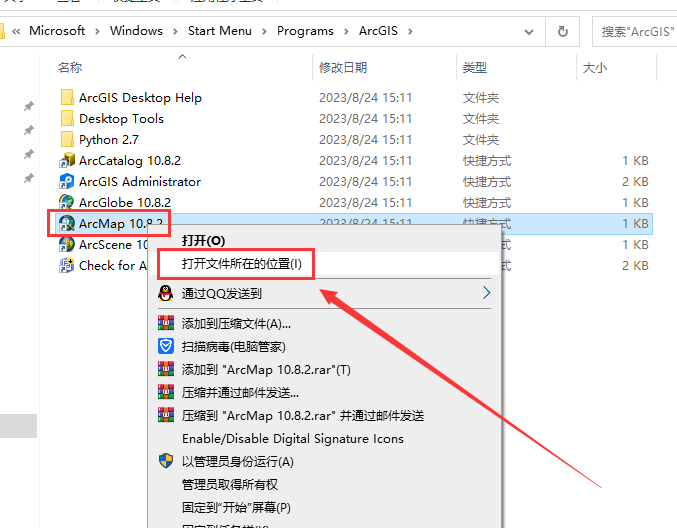The width and height of the screenshot is (677, 528).
Task: Select the ArcGIS Desktop Help folder name
Action: [140, 98]
